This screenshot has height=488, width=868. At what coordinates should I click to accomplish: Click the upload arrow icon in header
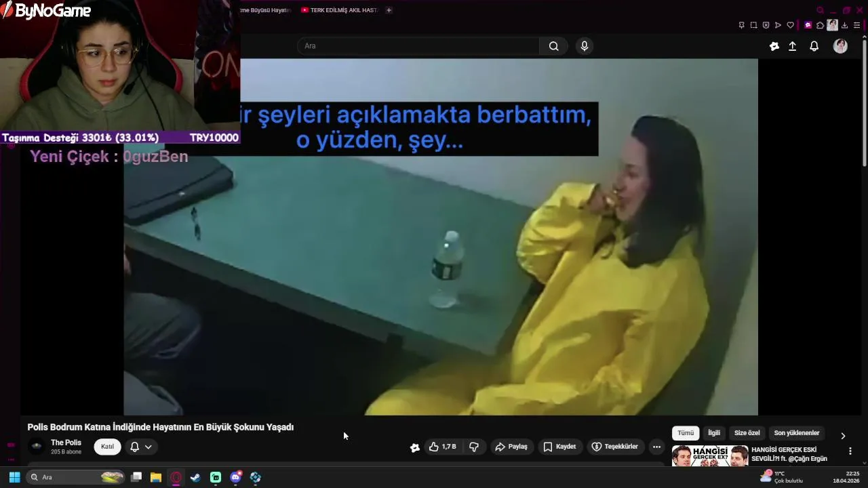[x=792, y=46]
